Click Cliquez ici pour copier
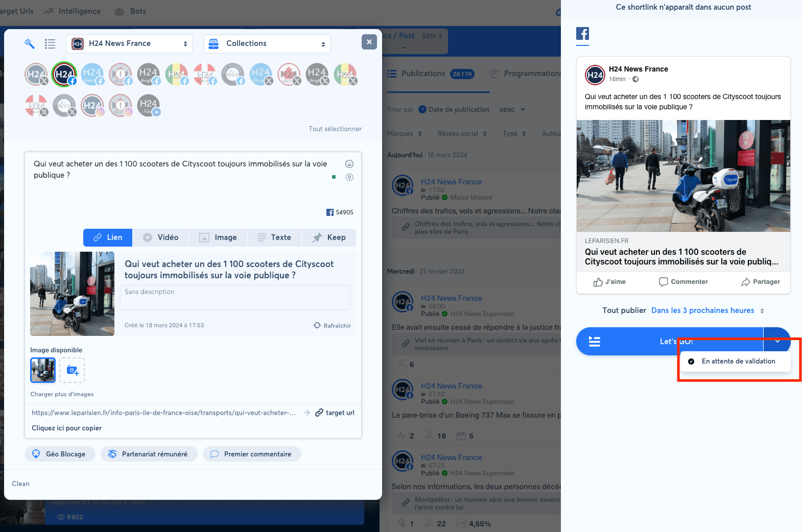802x532 pixels. (66, 428)
